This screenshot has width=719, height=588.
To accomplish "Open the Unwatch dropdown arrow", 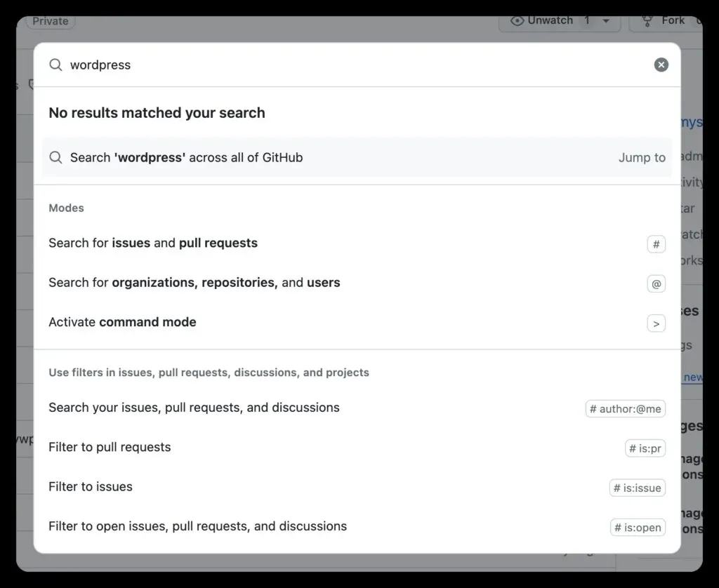I will (606, 20).
